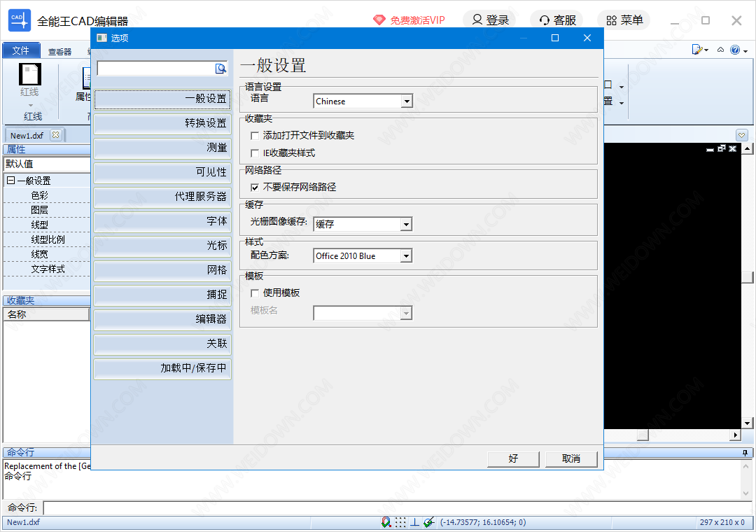Click the options search input field
This screenshot has height=532, width=756.
pos(156,69)
